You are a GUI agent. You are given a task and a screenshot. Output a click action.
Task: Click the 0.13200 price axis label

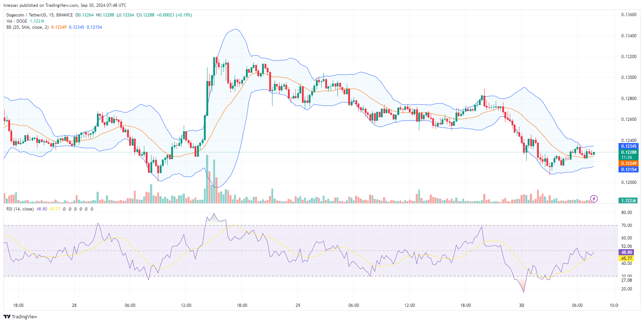[629, 57]
